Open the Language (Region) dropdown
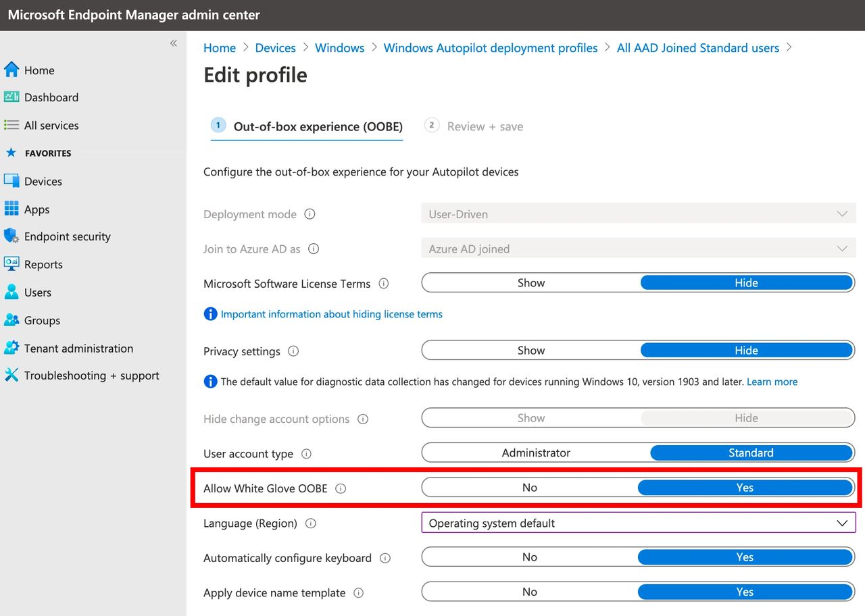 tap(638, 523)
